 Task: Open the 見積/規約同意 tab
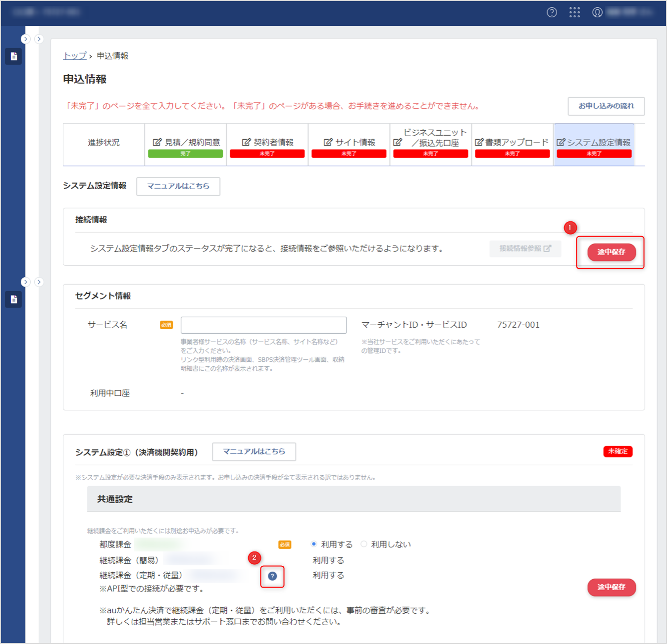(186, 145)
